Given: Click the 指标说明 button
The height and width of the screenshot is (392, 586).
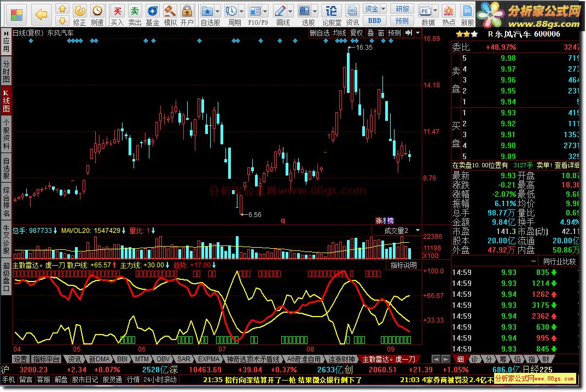Looking at the screenshot, I should click(404, 265).
